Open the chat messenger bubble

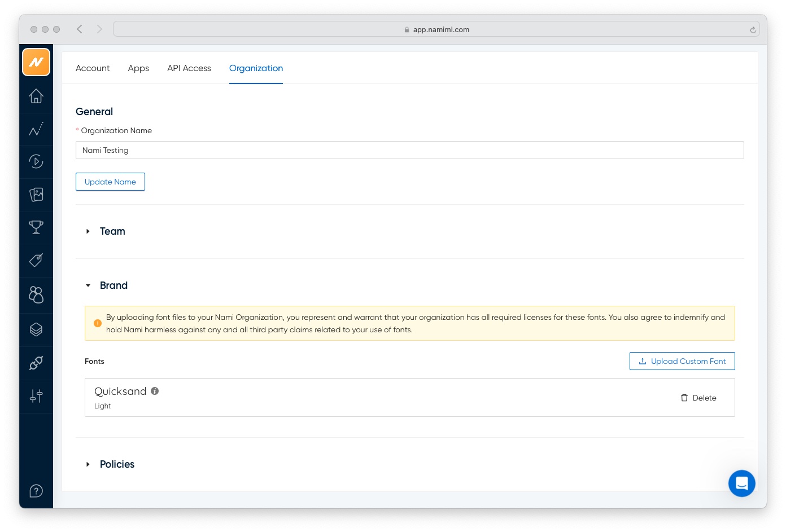click(x=742, y=483)
